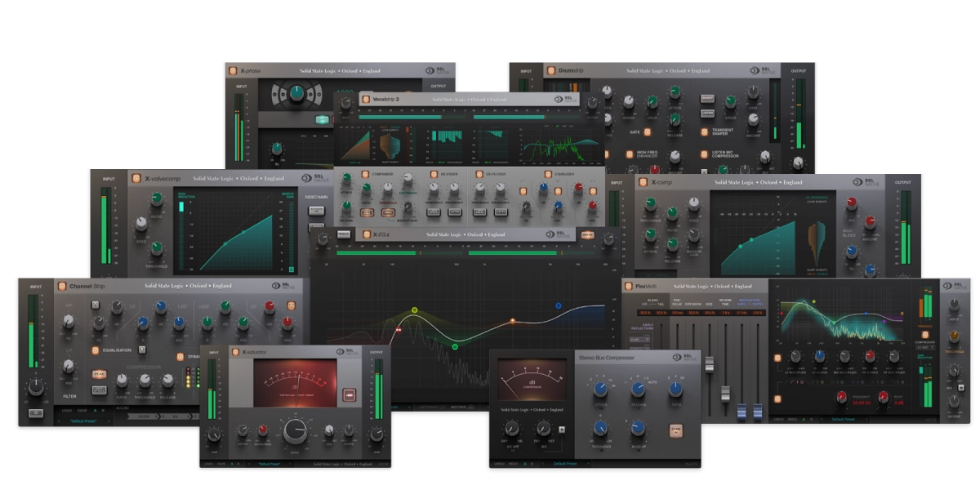
Task: Open the Default Preset selector on Stereo Bus Compressor
Action: 566,463
